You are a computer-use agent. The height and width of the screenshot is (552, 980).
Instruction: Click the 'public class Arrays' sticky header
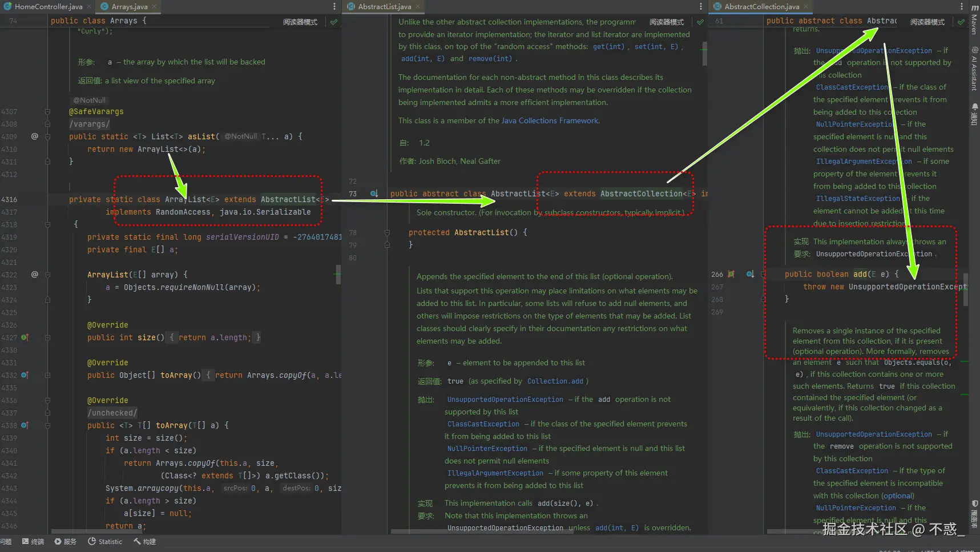(98, 21)
